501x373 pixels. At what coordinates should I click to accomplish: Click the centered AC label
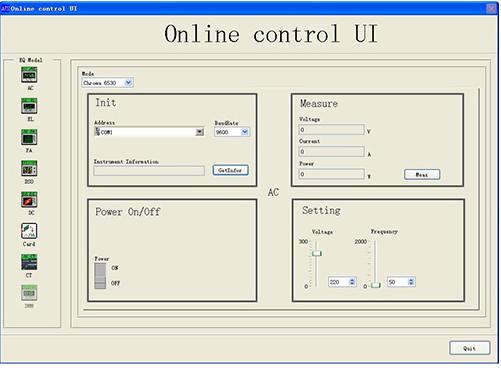[273, 192]
